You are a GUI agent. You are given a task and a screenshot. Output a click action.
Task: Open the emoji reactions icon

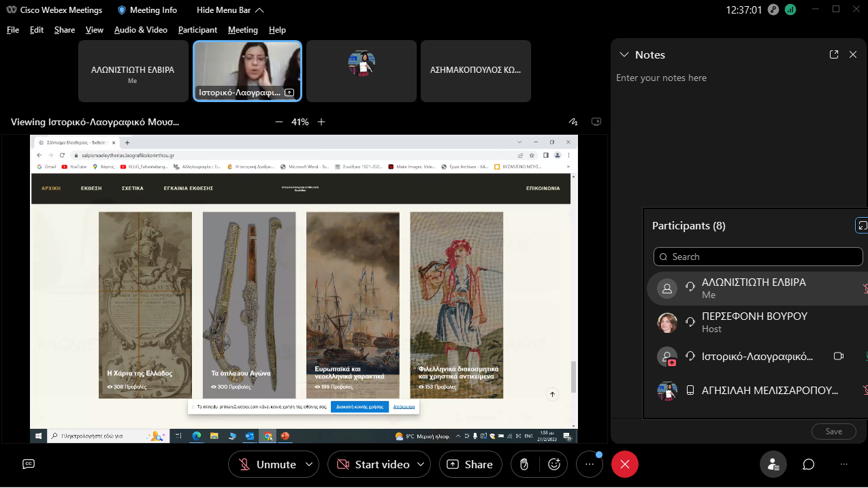click(x=554, y=464)
